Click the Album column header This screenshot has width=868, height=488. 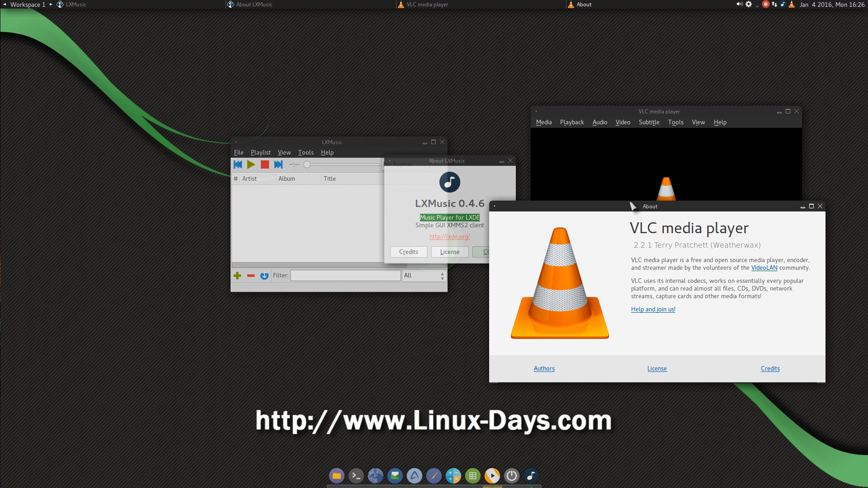coord(298,178)
